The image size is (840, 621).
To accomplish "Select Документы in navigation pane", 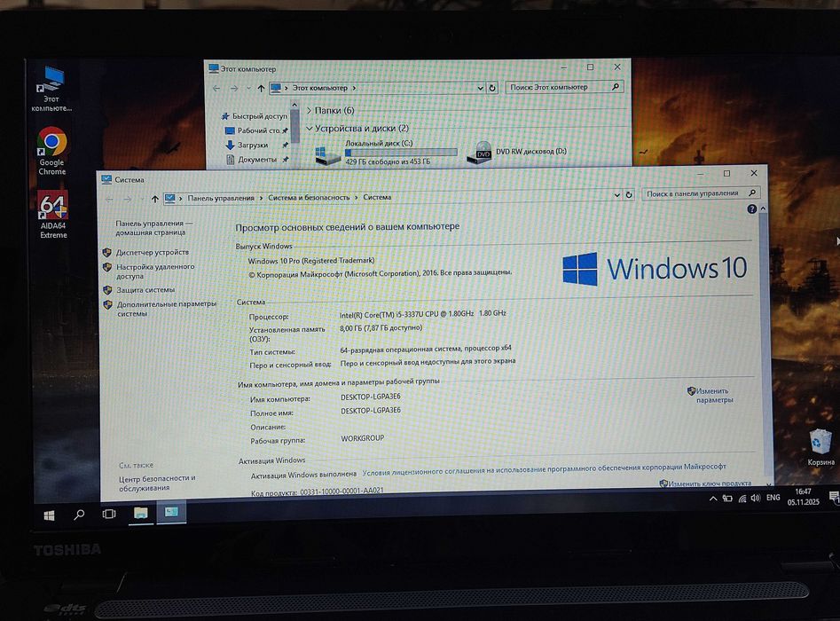I will click(256, 159).
